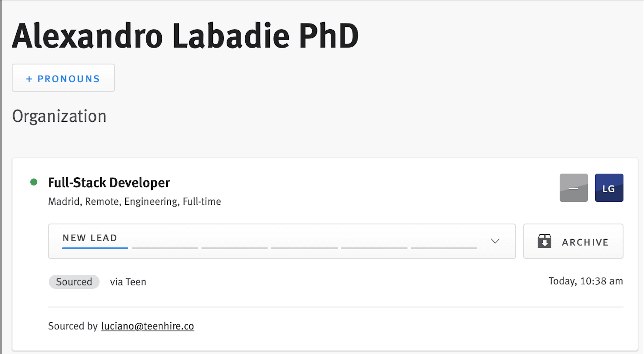Click the green status dot
This screenshot has width=644, height=354.
[x=34, y=182]
